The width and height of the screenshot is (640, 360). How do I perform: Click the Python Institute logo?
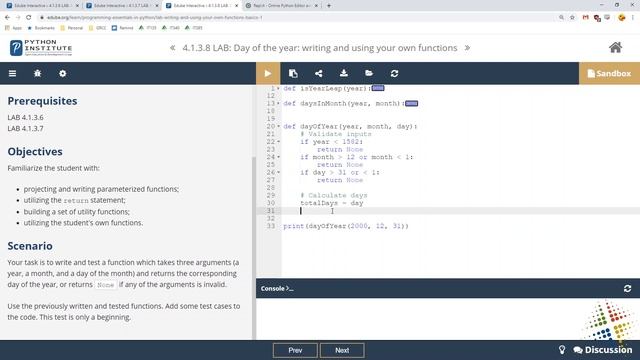40,48
